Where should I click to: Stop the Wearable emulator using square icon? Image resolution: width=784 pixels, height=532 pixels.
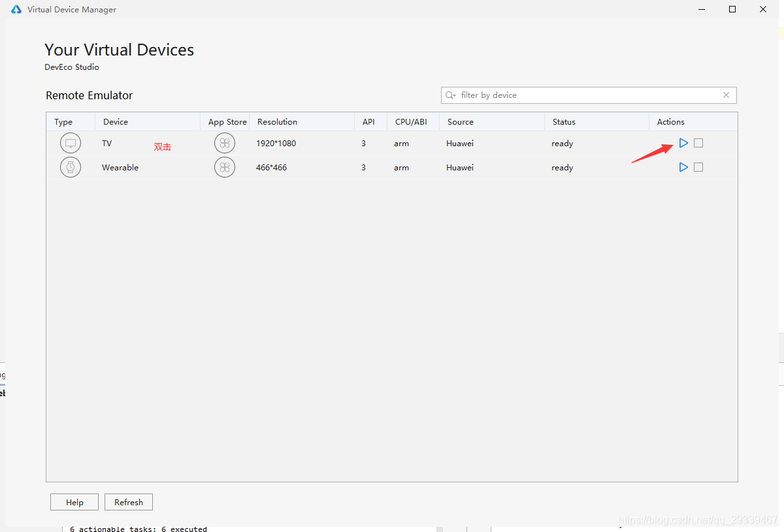(698, 167)
